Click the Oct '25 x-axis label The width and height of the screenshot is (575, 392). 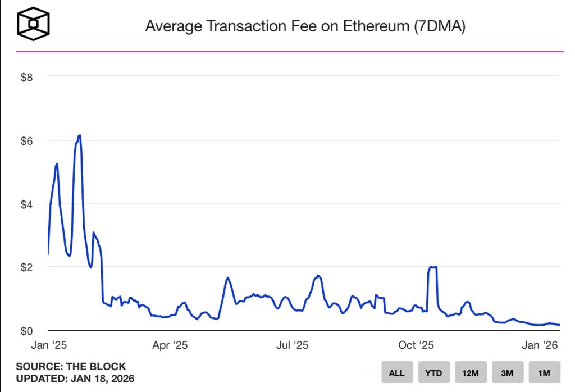tap(416, 345)
